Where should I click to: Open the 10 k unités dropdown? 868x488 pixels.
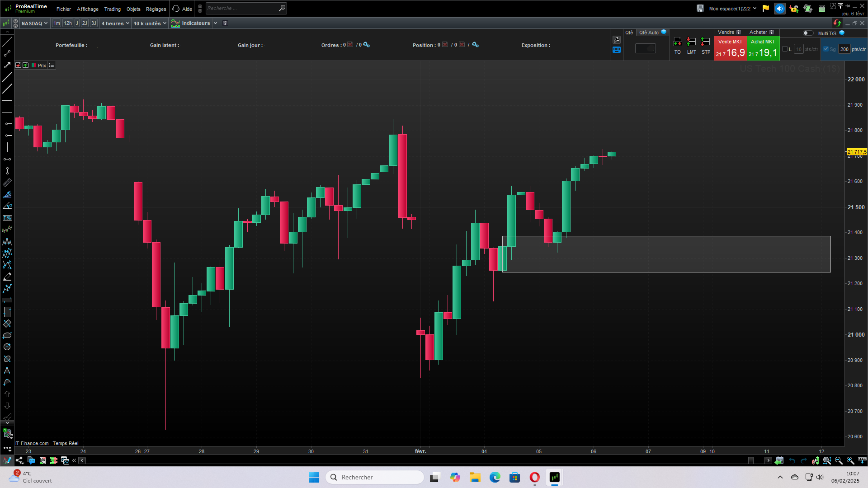(x=150, y=23)
